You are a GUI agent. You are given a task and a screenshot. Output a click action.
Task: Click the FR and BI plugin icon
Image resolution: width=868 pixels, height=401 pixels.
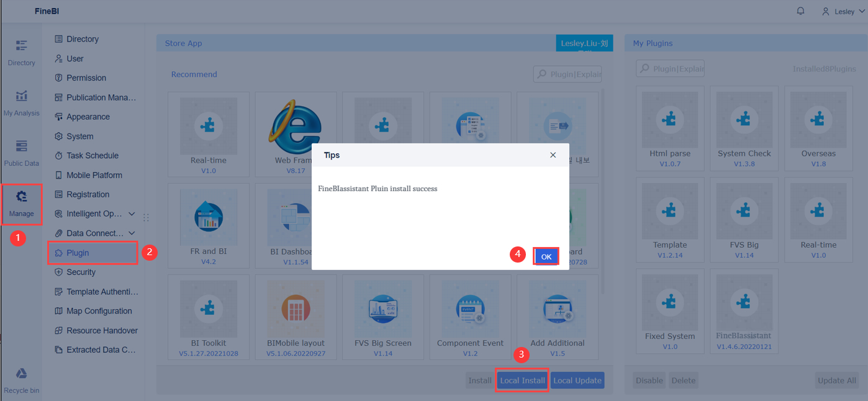point(209,217)
